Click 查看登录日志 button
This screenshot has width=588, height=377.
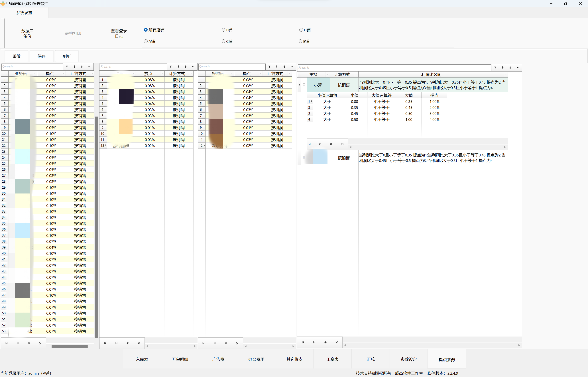pyautogui.click(x=119, y=34)
